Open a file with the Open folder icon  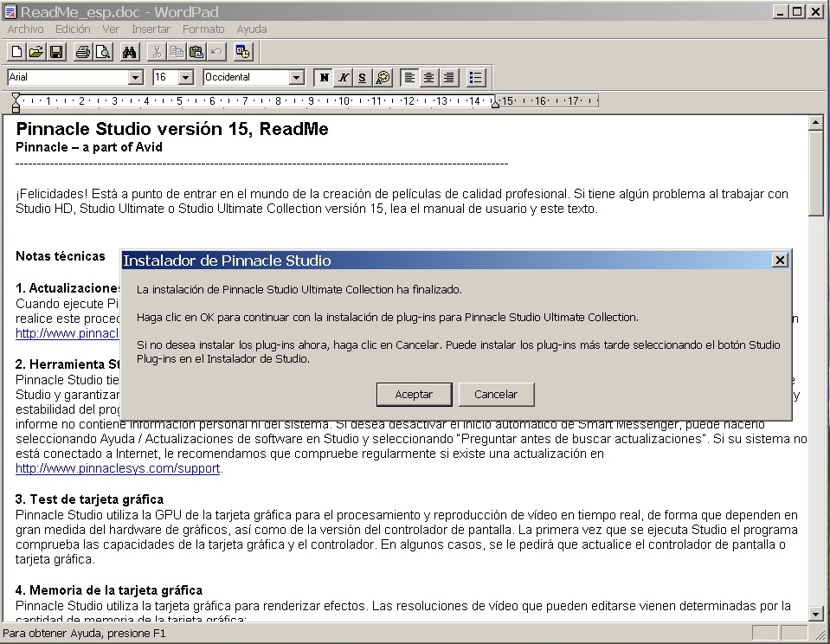click(36, 52)
